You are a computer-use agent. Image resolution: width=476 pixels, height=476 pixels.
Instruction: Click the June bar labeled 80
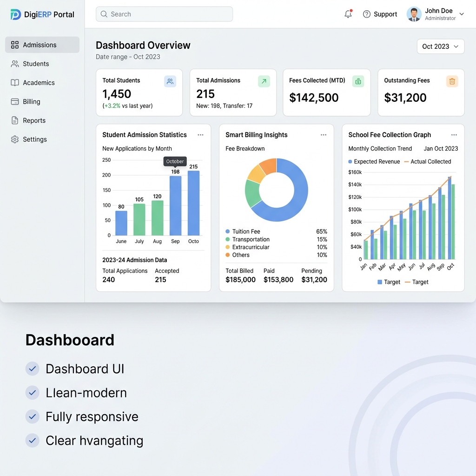pyautogui.click(x=121, y=223)
